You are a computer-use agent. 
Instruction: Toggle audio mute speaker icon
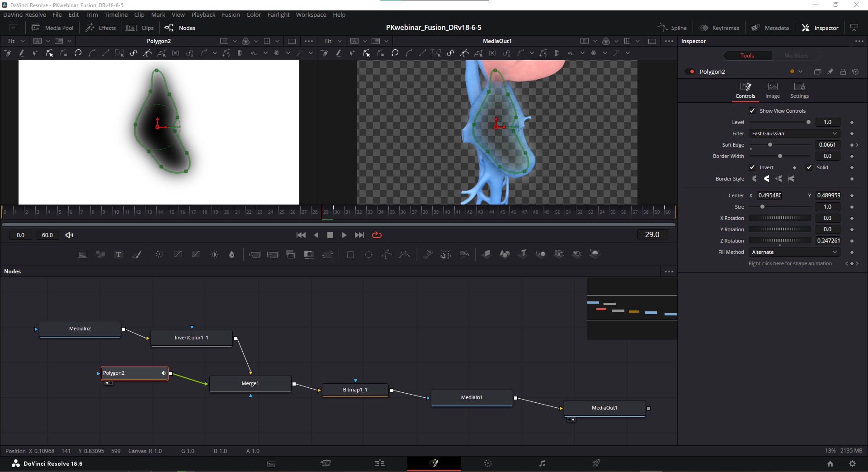(x=69, y=235)
